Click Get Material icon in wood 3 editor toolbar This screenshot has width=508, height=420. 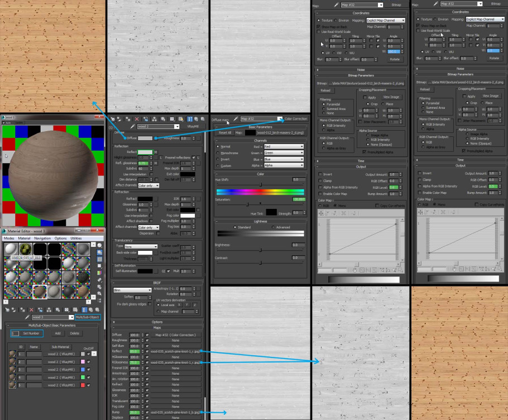pos(7,310)
